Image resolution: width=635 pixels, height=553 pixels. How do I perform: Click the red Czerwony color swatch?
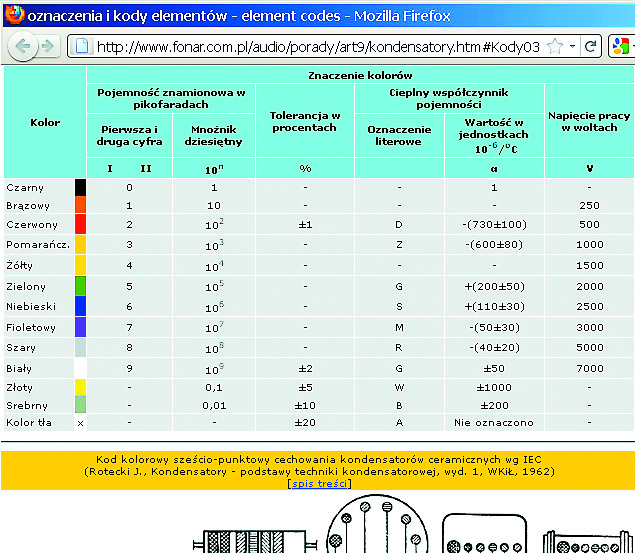point(80,224)
